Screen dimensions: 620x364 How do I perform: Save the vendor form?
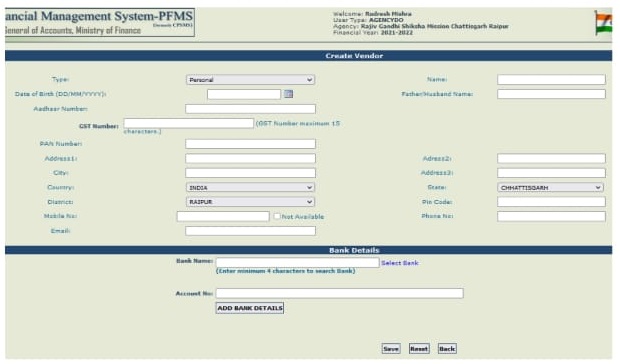(391, 349)
